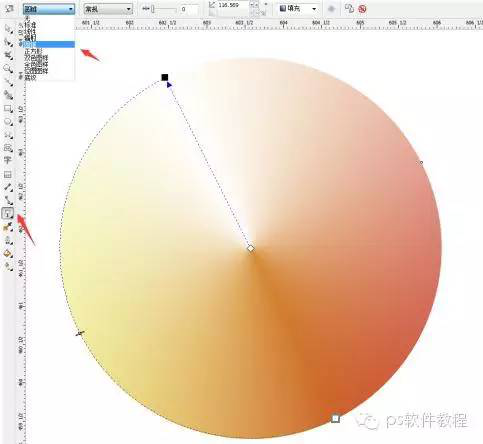Click the Edit Transparency icon in property bar
483x444 pixels.
pyautogui.click(x=9, y=9)
